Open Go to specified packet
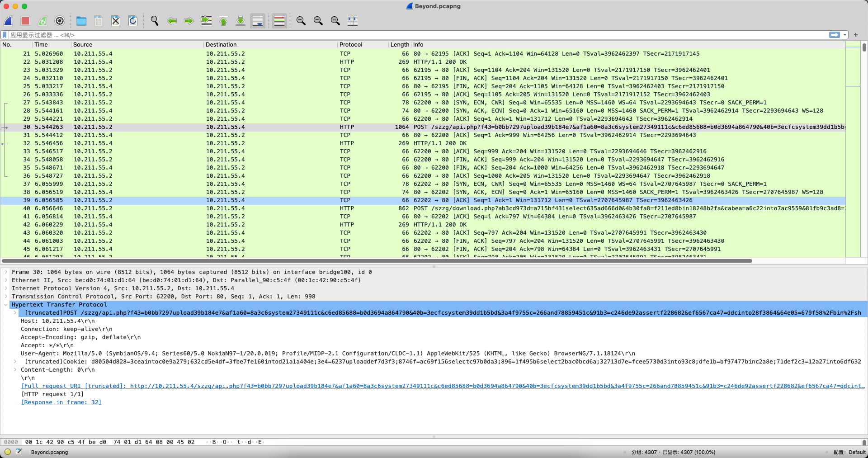Viewport: 868px width, 458px height. [206, 21]
